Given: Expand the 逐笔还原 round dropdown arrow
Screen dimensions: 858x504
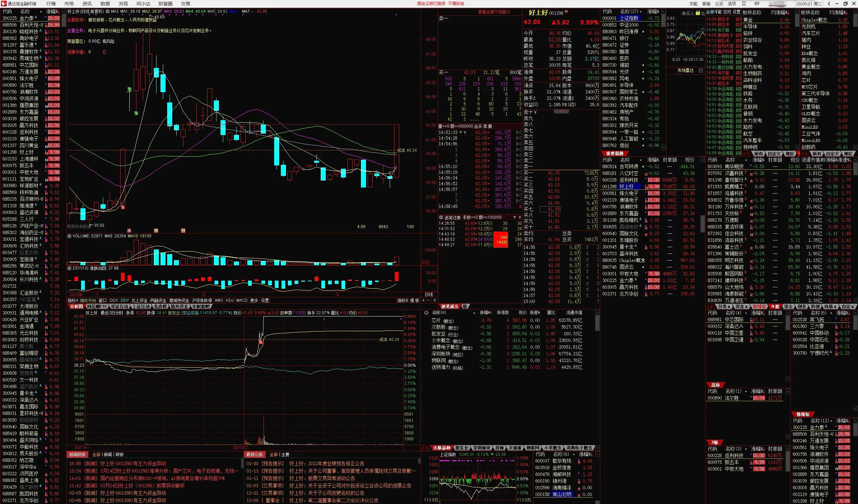Looking at the screenshot, I should point(441,217).
